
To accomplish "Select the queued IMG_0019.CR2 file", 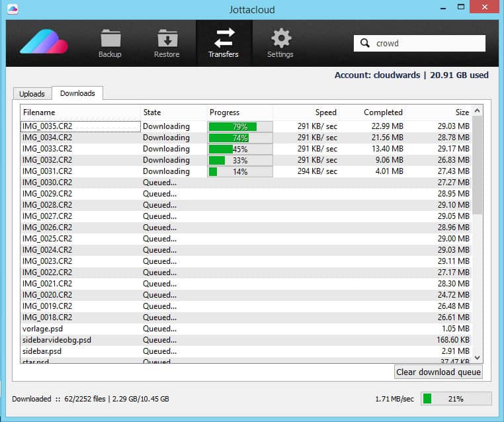I will [246, 306].
